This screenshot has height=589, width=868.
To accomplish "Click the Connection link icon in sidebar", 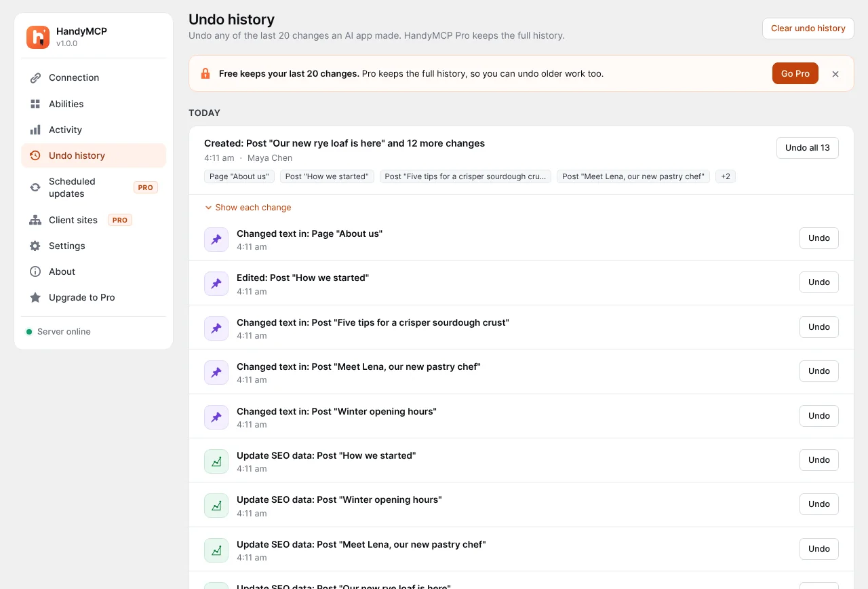I will coord(35,78).
